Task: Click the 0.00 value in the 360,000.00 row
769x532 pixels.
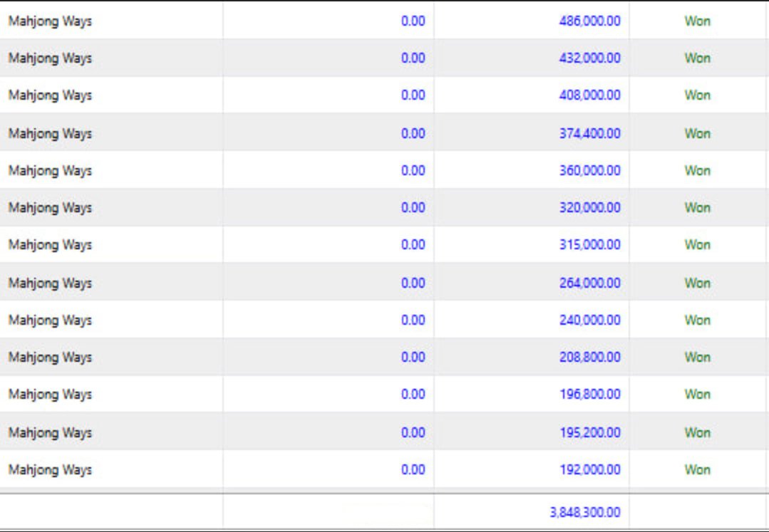Action: (413, 170)
